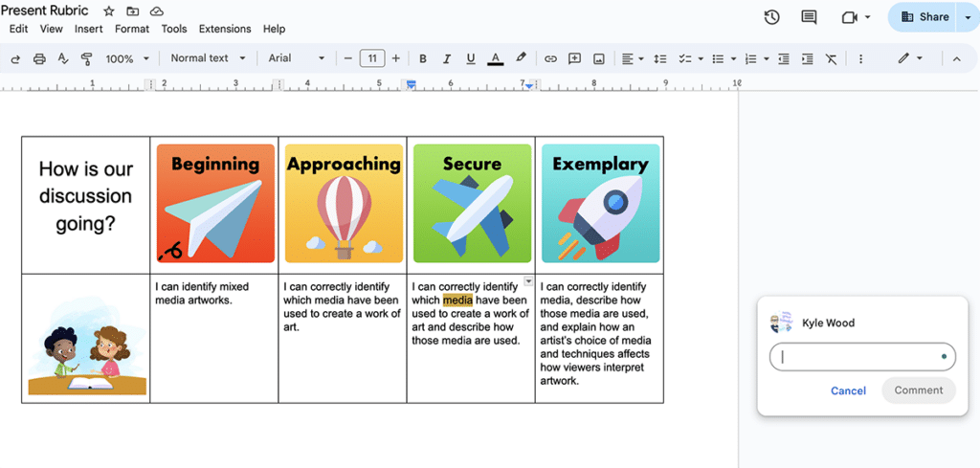
Task: Collapse the menus with the up chevron
Action: click(x=956, y=58)
